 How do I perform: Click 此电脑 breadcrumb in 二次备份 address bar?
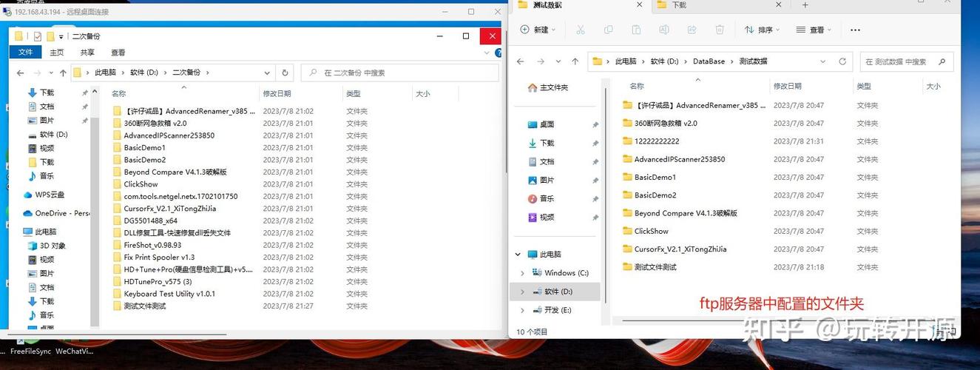coord(105,73)
